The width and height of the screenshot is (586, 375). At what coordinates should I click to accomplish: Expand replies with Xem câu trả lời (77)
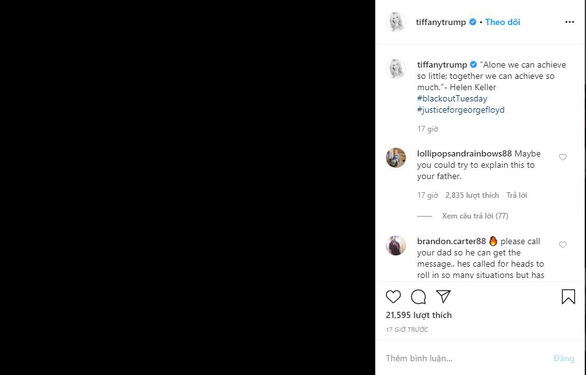[x=475, y=216]
